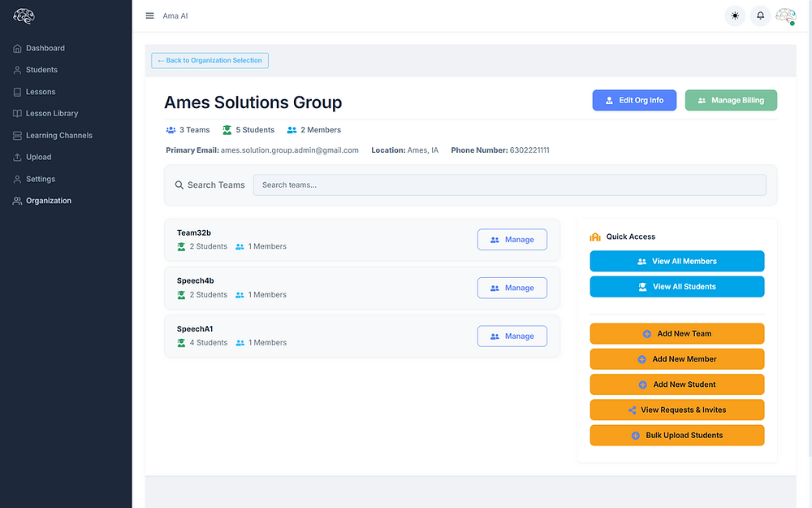Click the Lesson Library open-book icon
Screen dimensions: 812x508
[17, 114]
